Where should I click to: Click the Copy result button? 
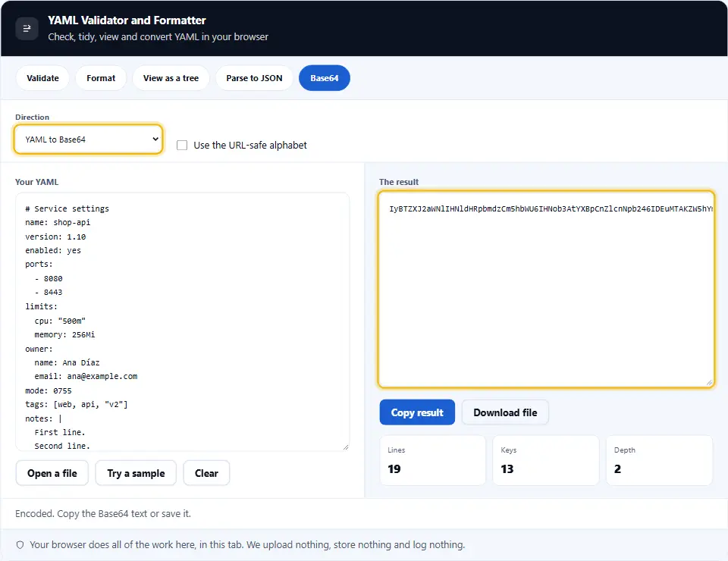pos(417,412)
